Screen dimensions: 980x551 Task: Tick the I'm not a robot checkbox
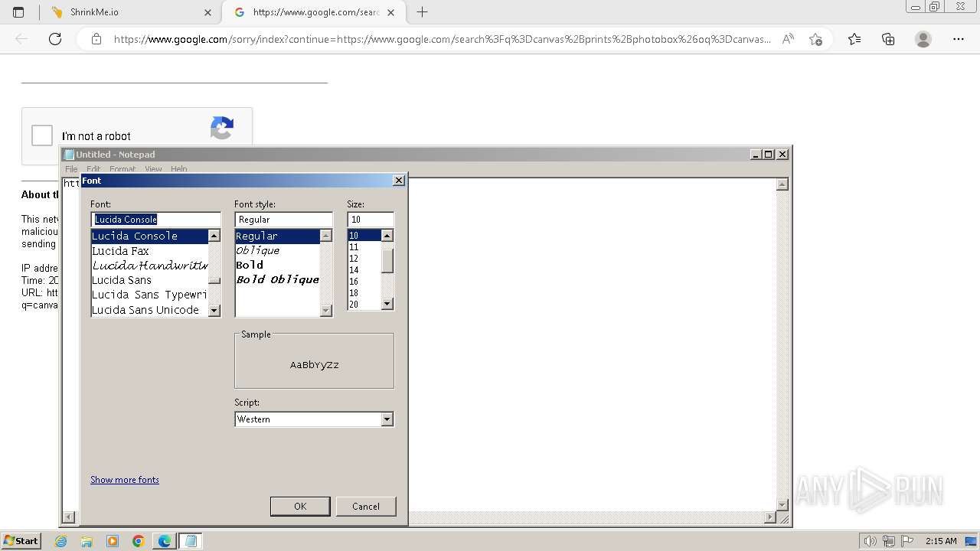coord(42,135)
